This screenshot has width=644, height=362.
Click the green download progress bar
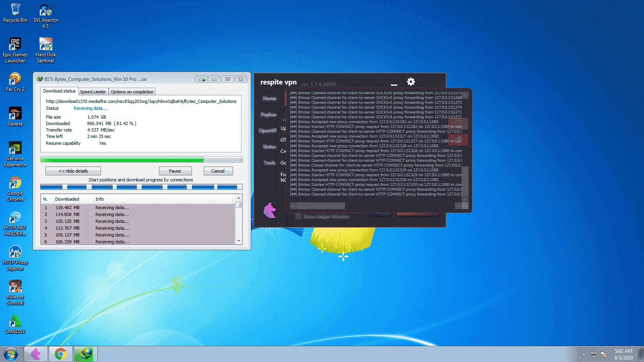141,160
